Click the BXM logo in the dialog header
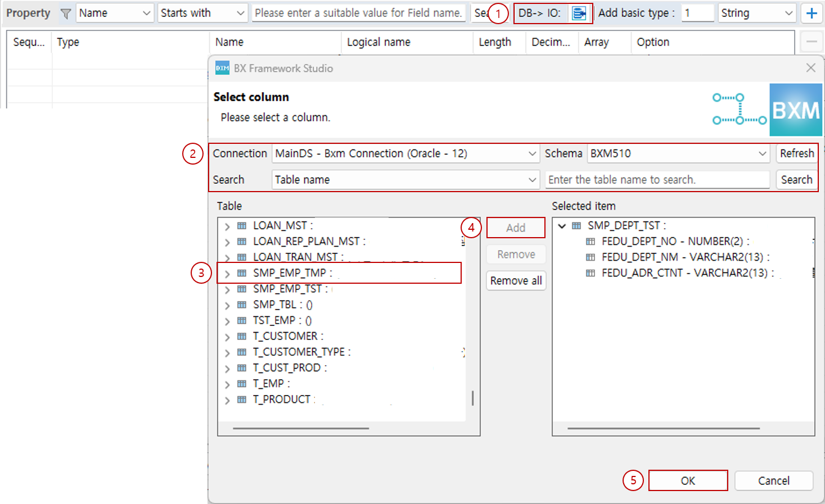Viewport: 825px width, 504px height. pos(796,110)
